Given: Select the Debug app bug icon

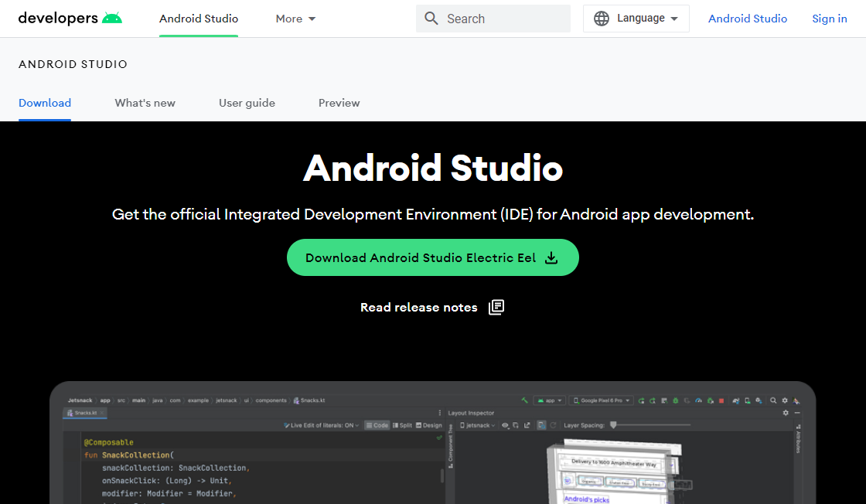Looking at the screenshot, I should tap(675, 400).
